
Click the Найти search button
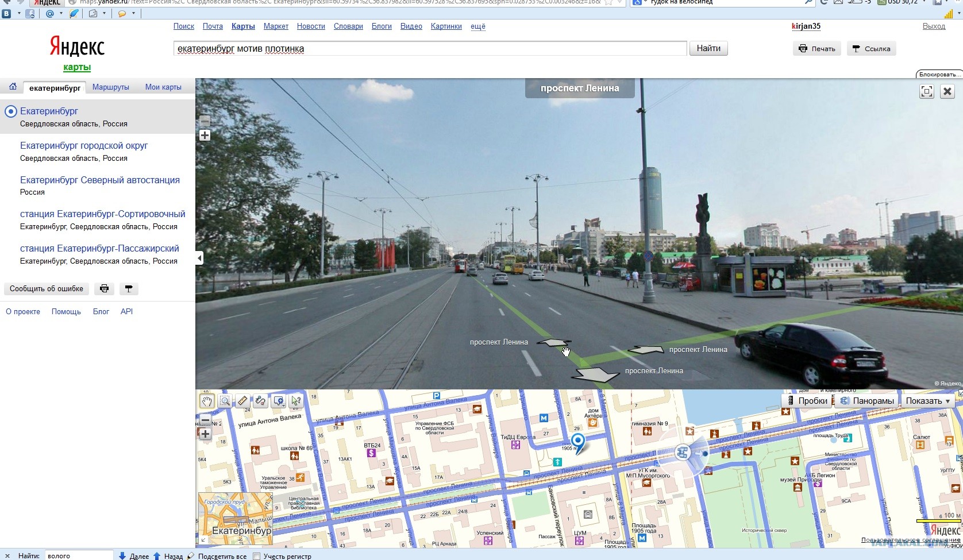708,48
